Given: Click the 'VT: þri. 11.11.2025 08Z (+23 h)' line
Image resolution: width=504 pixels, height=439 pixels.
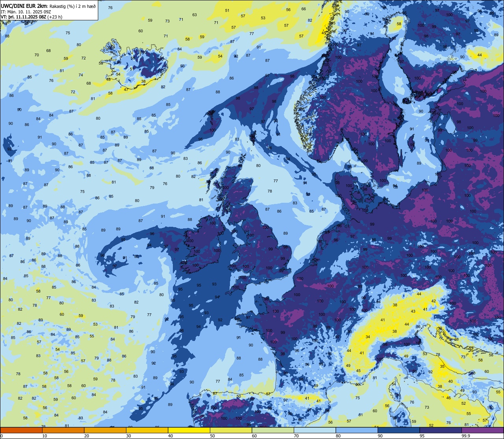Looking at the screenshot, I should click(31, 17).
